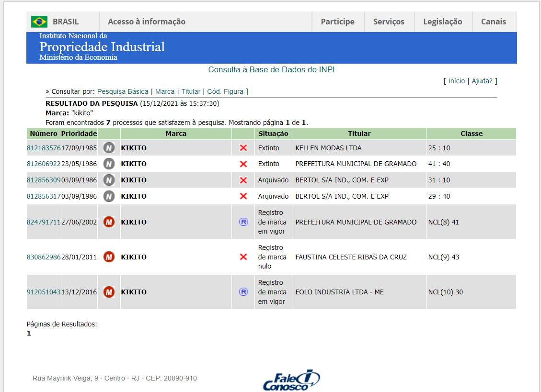Open the Serviços menu item
This screenshot has height=392, width=541.
tap(389, 22)
